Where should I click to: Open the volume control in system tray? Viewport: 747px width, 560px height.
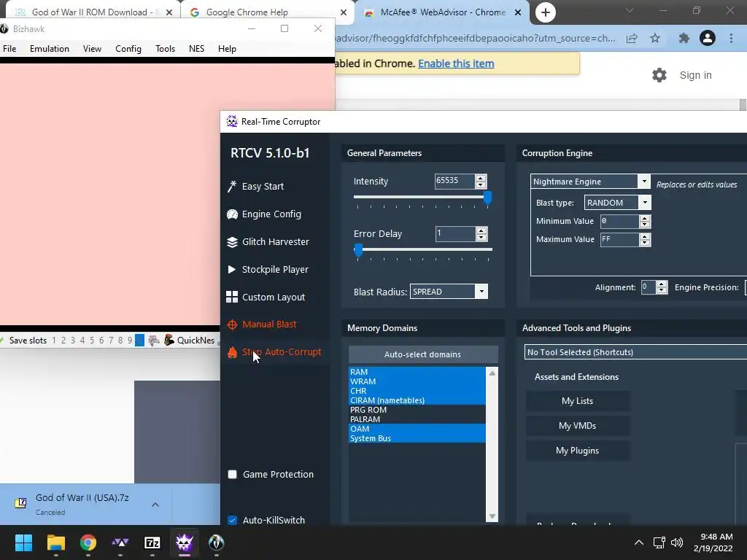coord(677,542)
